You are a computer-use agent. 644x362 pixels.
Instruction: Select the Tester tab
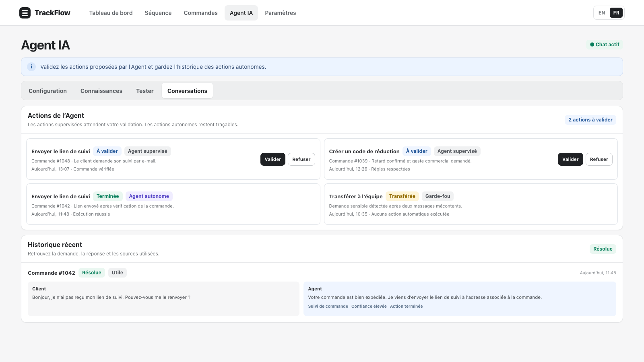point(145,91)
